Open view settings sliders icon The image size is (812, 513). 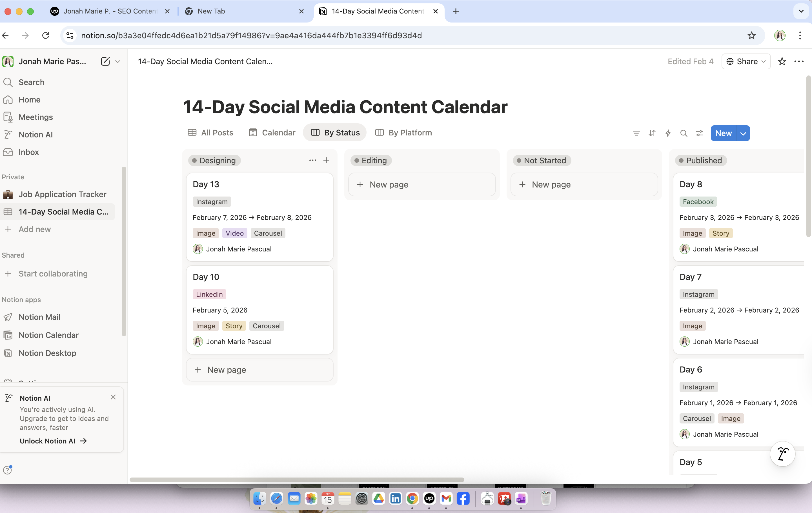tap(699, 133)
